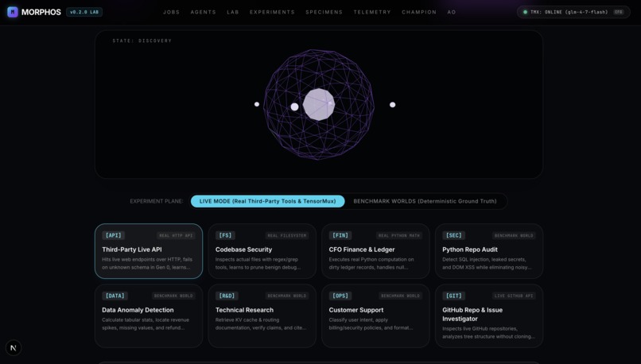Click the REAL HTTP API label
The image size is (641, 364).
pyautogui.click(x=176, y=236)
